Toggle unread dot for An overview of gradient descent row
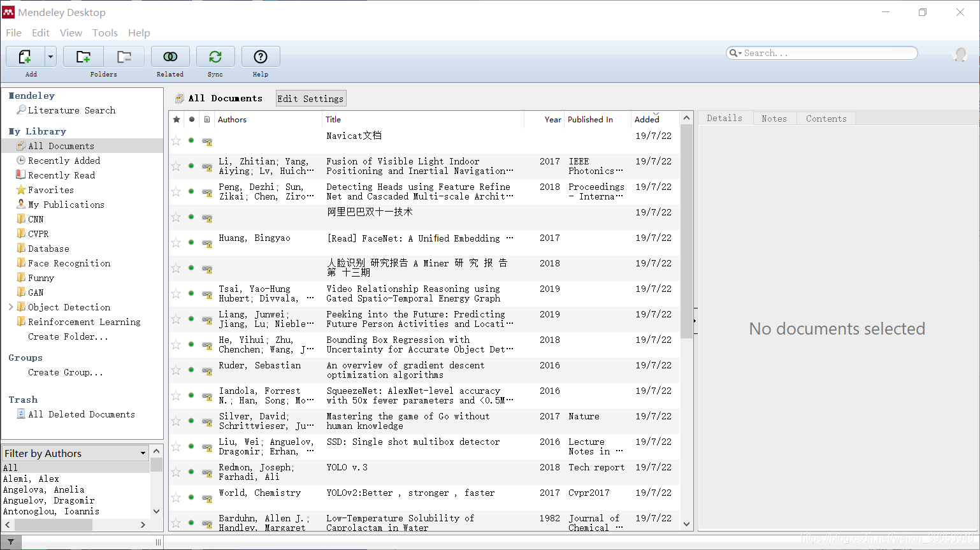 pyautogui.click(x=191, y=370)
